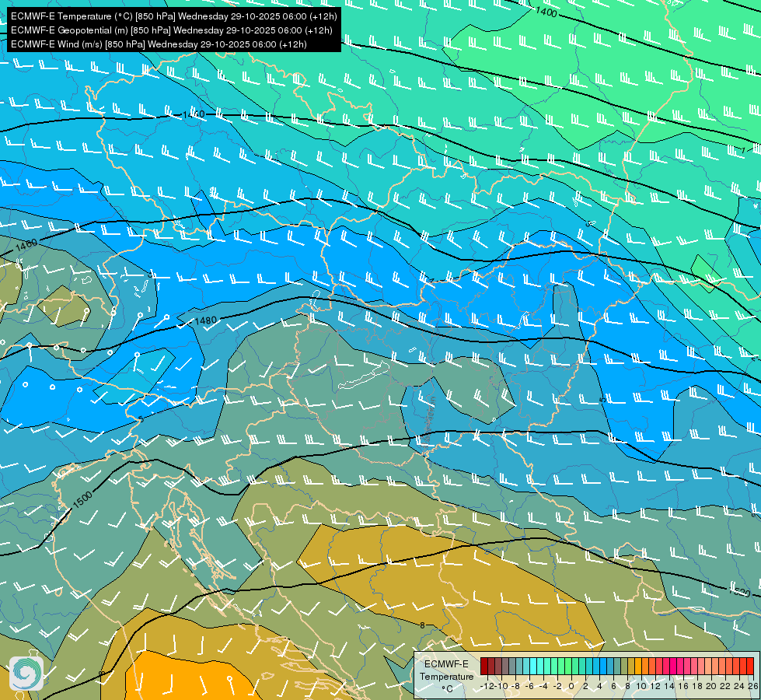Image resolution: width=761 pixels, height=700 pixels.
Task: Click the bright red 26 swatch at the legend's warm end
Action: (750, 666)
